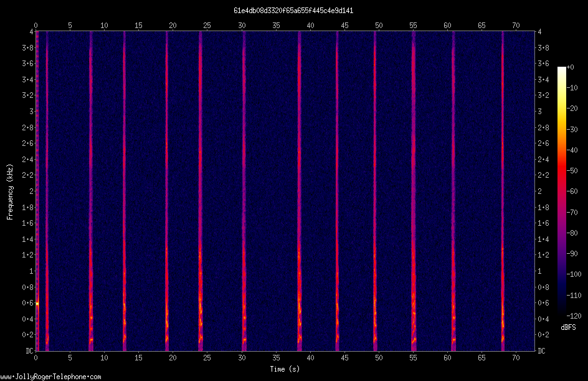The height and width of the screenshot is (381, 588).
Task: Click the bright 0.6 kHz tone at time zero
Action: point(37,304)
